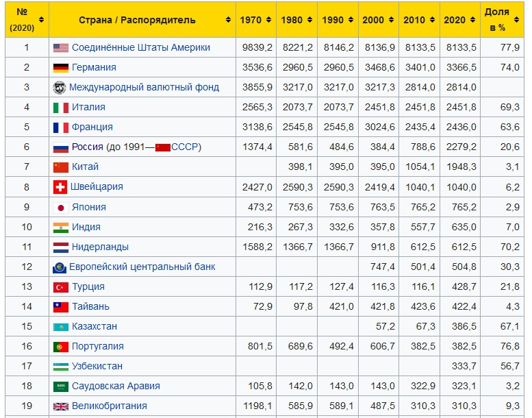Click the European Central Bank logo icon
532x418 pixels.
coord(60,267)
